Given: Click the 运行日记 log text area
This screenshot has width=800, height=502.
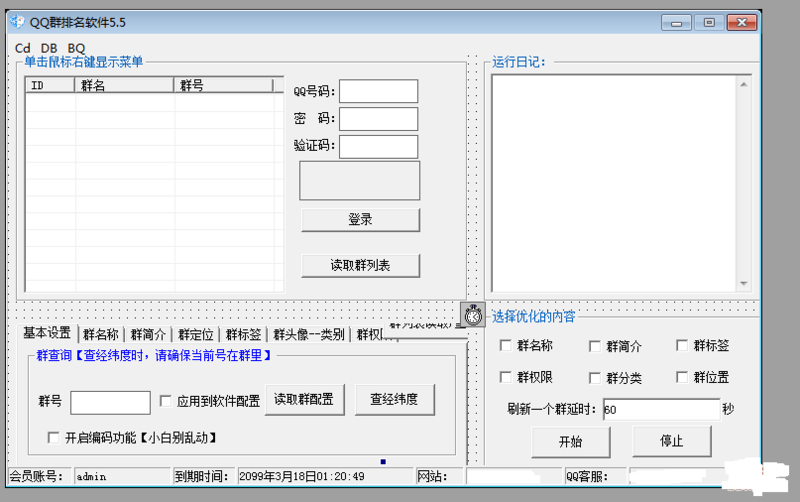Looking at the screenshot, I should [614, 184].
